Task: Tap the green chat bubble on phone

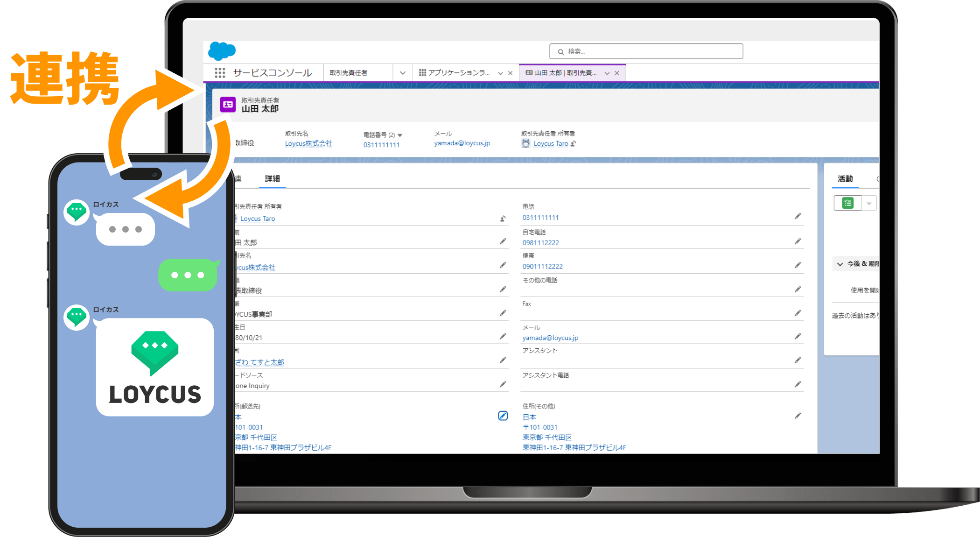Action: (189, 275)
